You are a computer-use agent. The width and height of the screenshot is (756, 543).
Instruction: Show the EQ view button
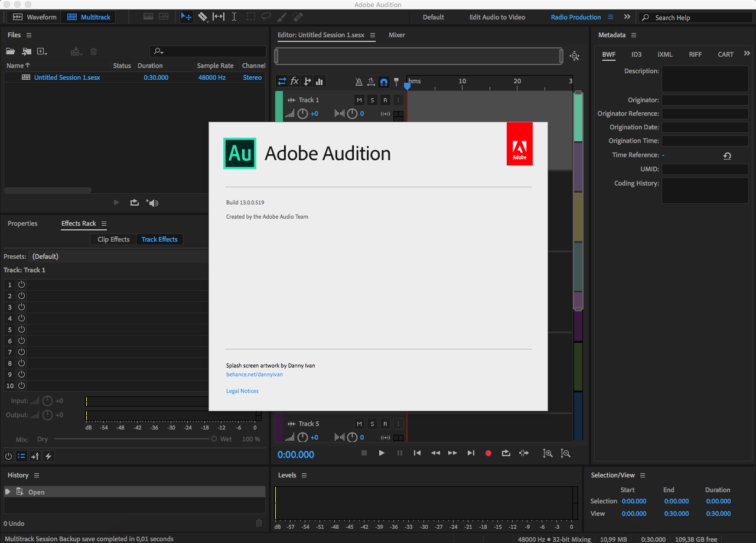tap(320, 82)
